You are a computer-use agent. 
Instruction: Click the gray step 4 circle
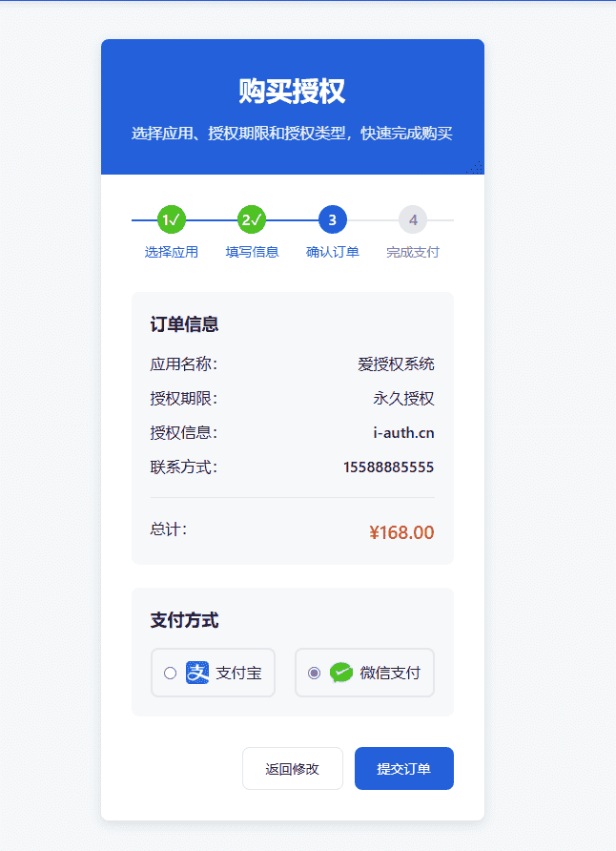click(x=413, y=219)
